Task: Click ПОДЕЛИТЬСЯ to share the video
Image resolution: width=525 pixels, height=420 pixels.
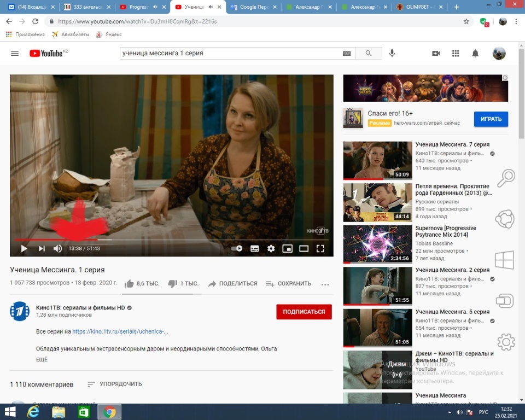Action: click(233, 284)
